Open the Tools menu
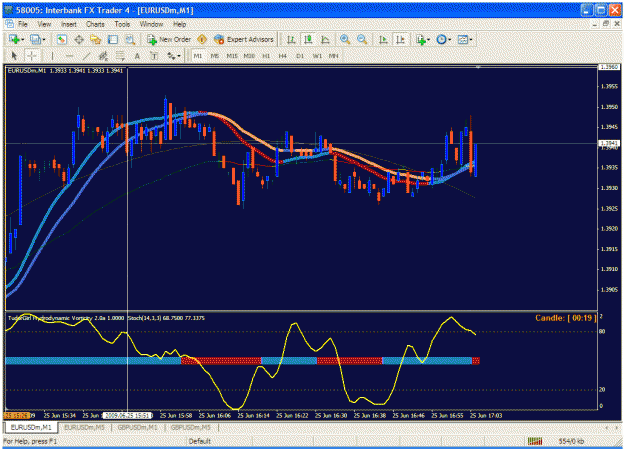The height and width of the screenshot is (449, 625). tap(122, 24)
